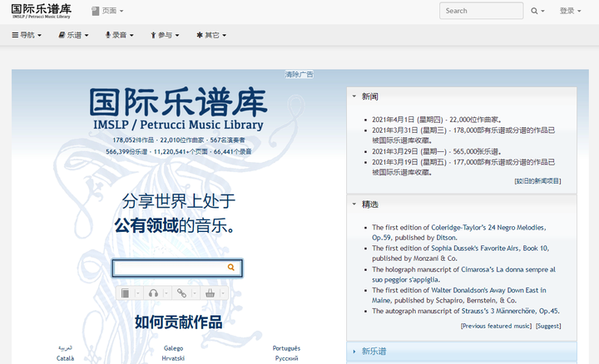Viewport: 599px width, 364px height.
Task: Expand the chain link dropdown arrow
Action: pos(195,293)
